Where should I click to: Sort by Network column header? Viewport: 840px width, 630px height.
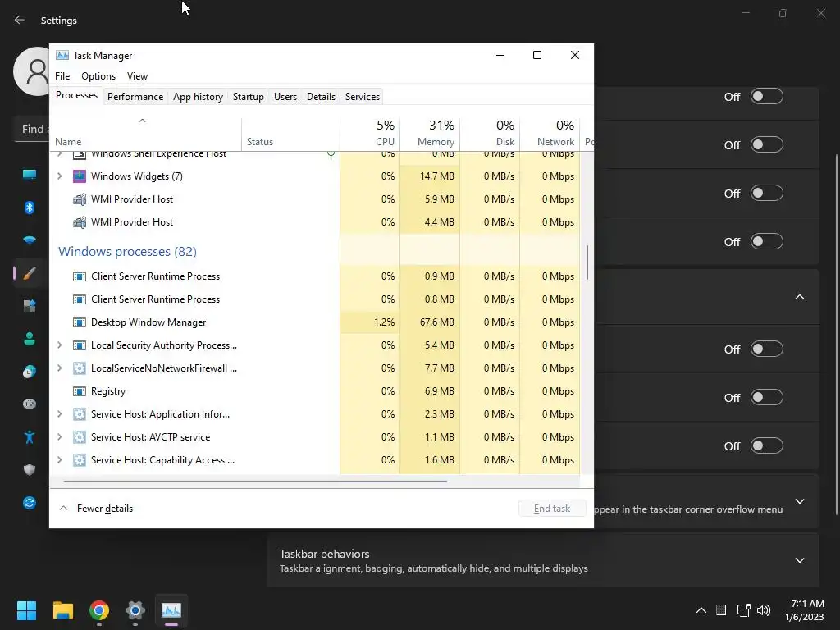[550, 133]
